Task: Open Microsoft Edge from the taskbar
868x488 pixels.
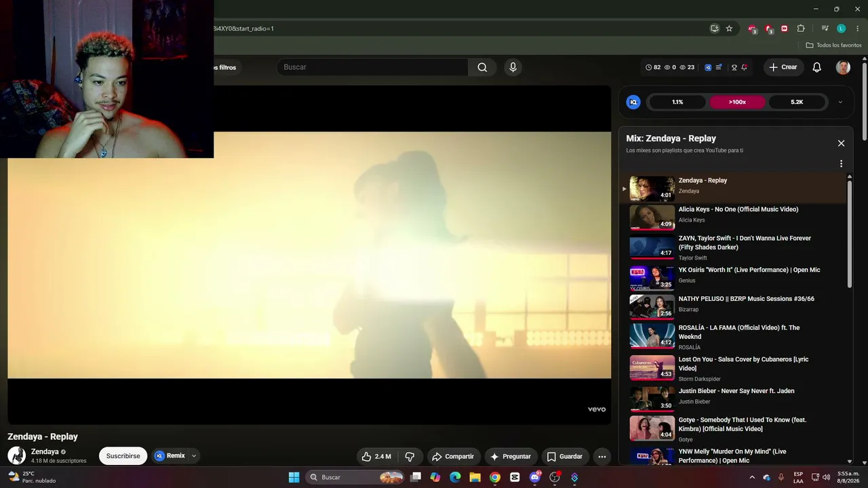Action: 455,477
